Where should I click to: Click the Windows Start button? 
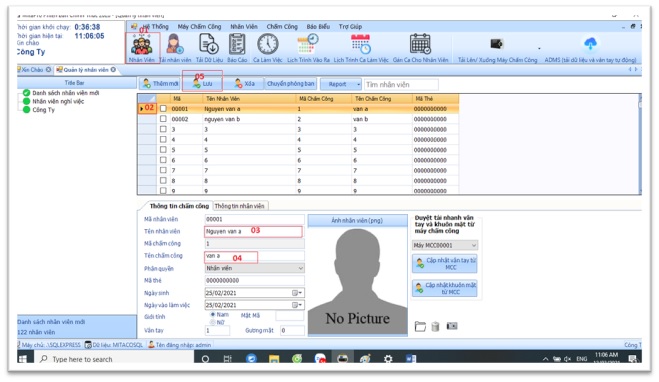pyautogui.click(x=23, y=358)
